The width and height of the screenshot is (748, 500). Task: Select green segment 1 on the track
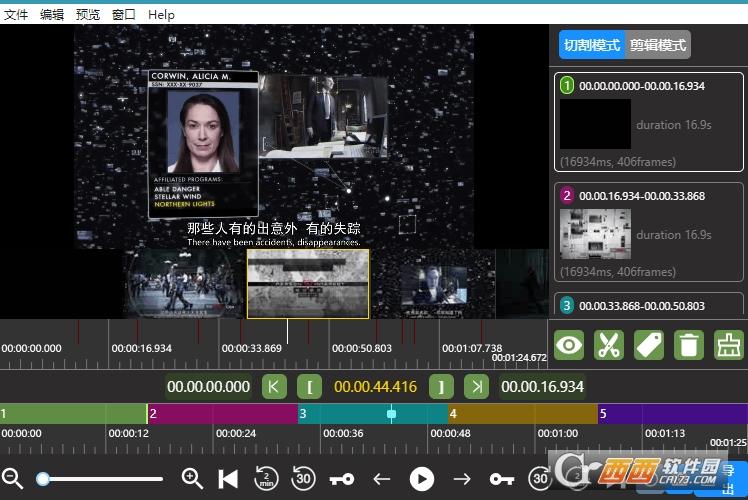point(73,414)
